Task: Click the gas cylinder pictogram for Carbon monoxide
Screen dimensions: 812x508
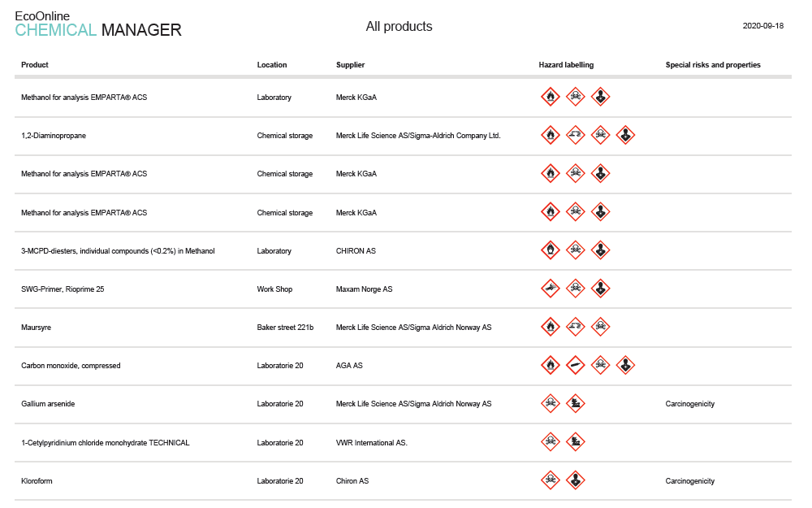Action: pyautogui.click(x=576, y=365)
